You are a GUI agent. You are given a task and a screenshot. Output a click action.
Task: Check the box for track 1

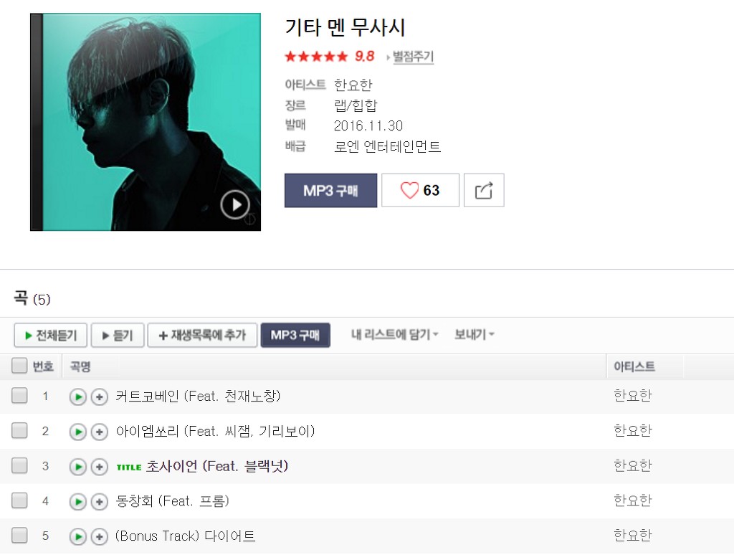19,396
